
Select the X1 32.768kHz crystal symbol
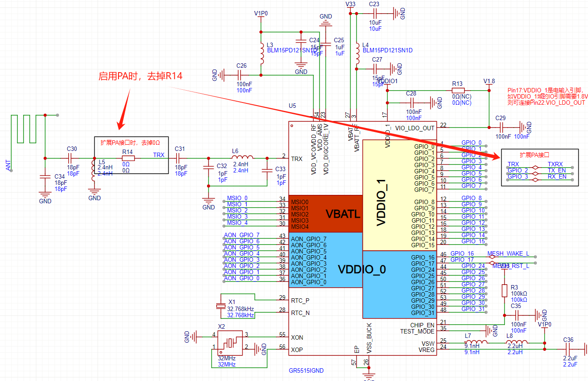[220, 305]
